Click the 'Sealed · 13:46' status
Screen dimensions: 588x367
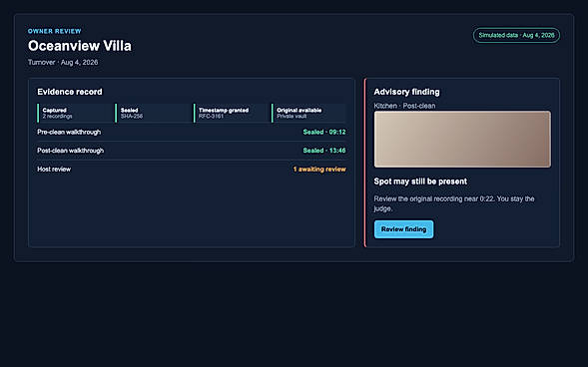pyautogui.click(x=324, y=151)
